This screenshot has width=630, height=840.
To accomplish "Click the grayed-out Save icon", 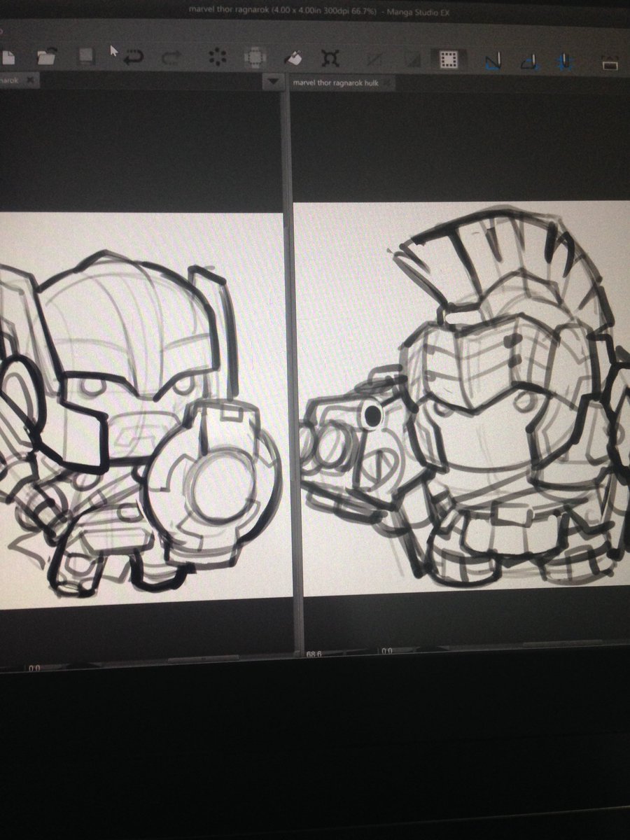I will [86, 57].
